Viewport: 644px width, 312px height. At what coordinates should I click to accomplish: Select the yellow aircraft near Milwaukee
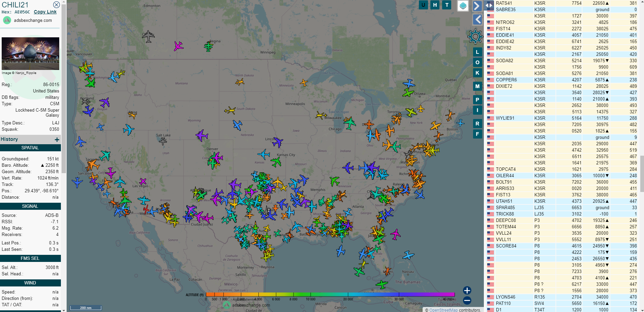point(321,115)
